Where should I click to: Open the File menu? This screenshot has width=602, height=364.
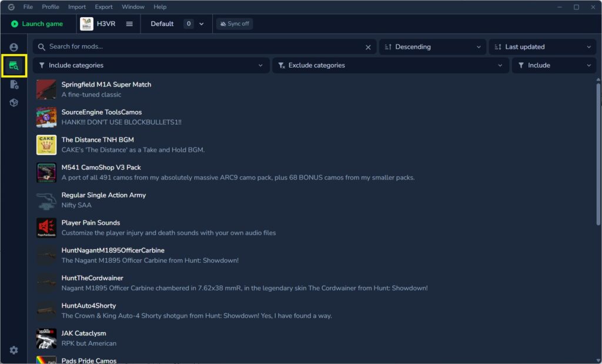28,6
